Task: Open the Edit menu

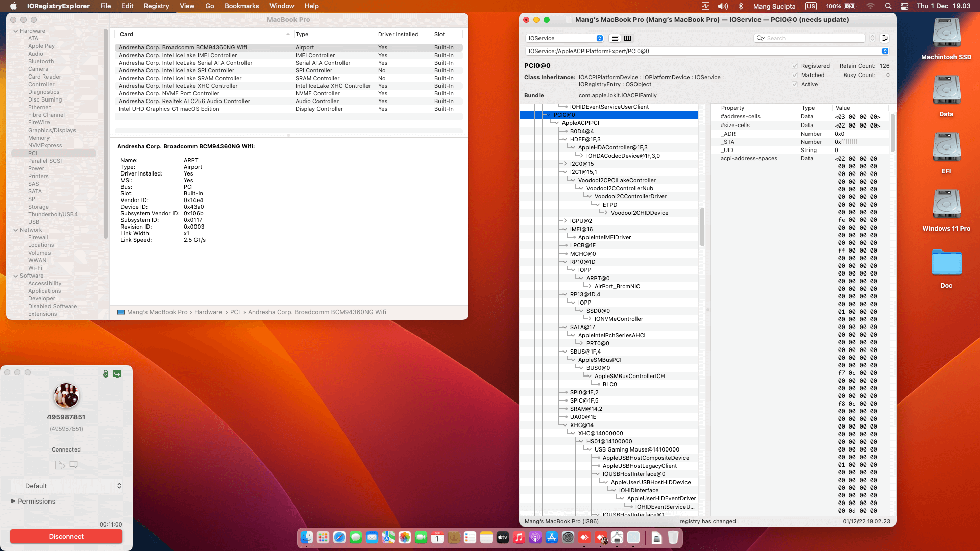Action: [128, 6]
